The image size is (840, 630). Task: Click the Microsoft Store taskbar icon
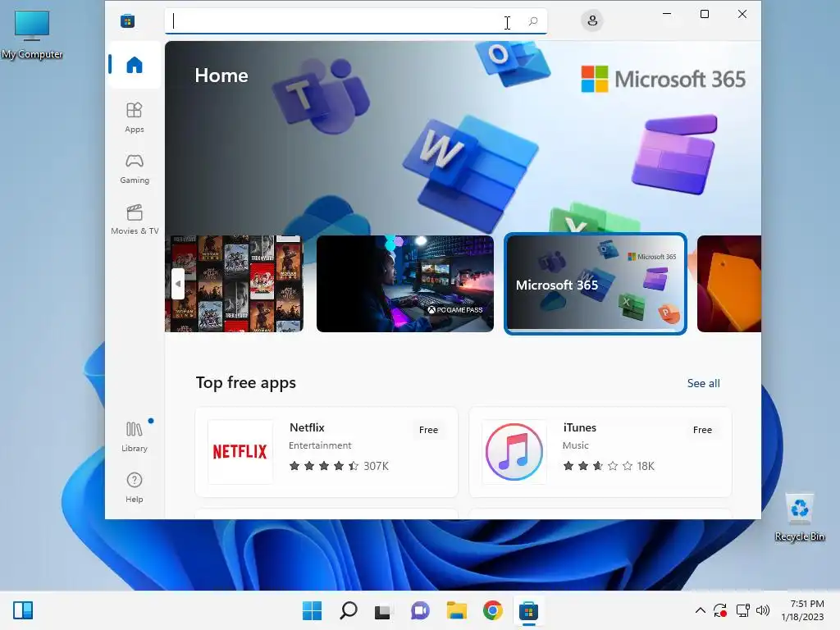[x=528, y=610]
